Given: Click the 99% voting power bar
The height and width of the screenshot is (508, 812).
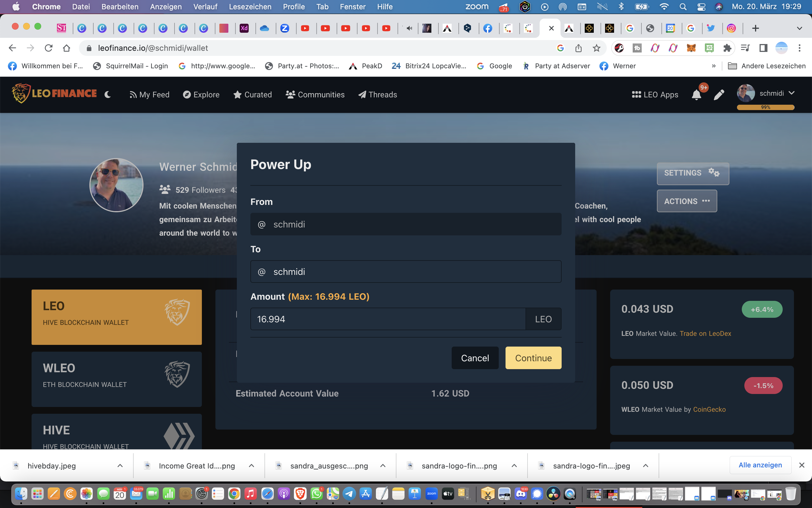Looking at the screenshot, I should coord(765,108).
